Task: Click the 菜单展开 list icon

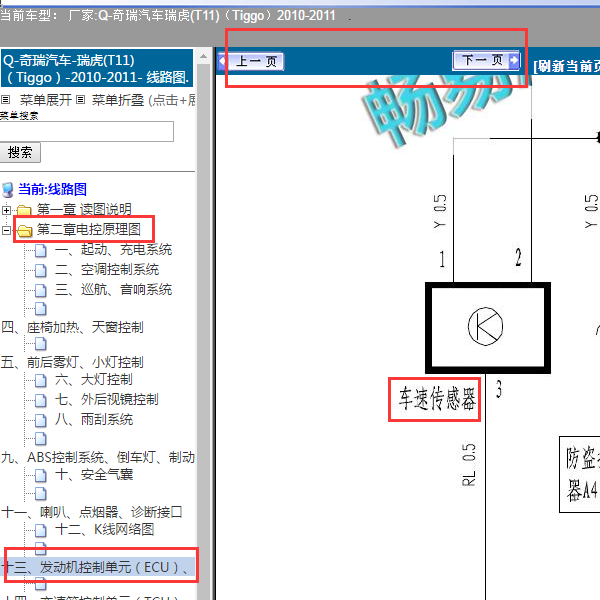Action: [5, 100]
